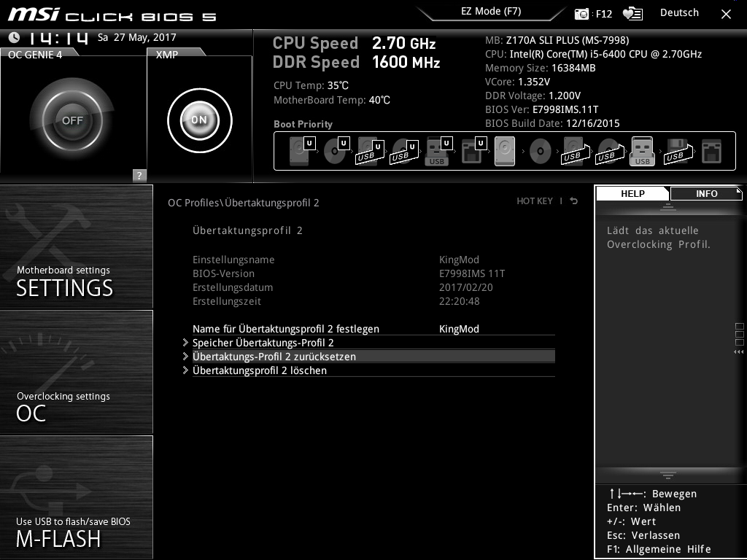Screen dimensions: 747x560
Task: Select the legacy USB hard disk boot icon
Action: (x=575, y=152)
